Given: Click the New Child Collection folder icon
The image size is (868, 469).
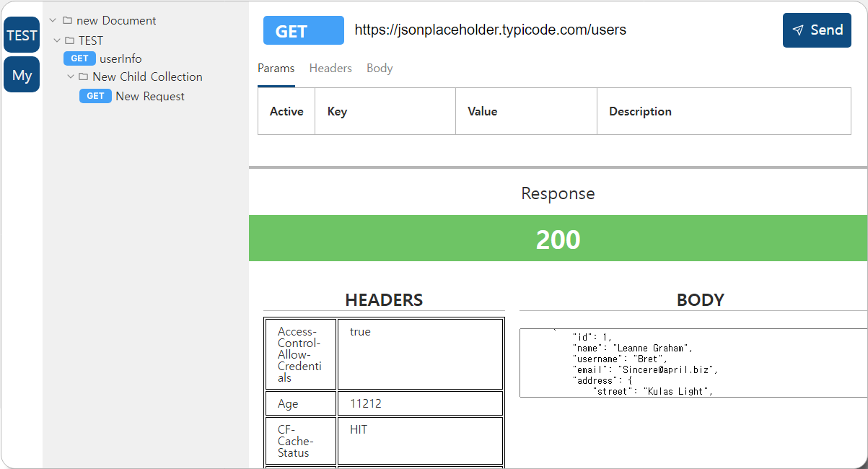Looking at the screenshot, I should [83, 76].
